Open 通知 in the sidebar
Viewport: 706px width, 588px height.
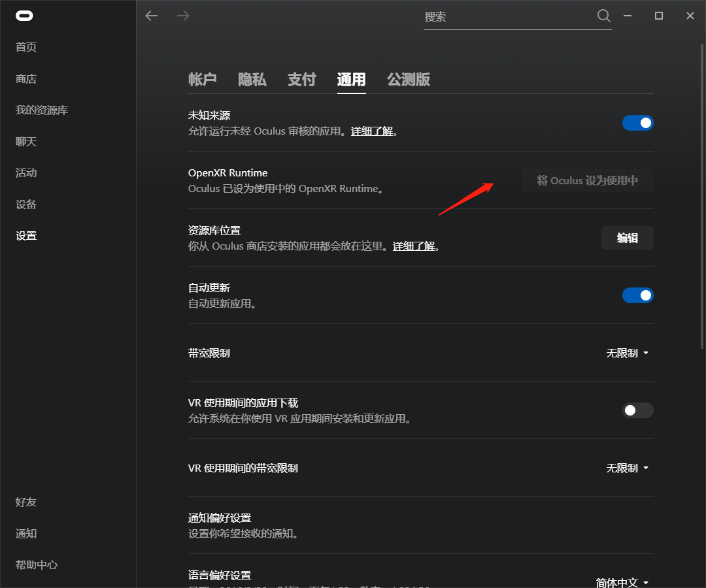pyautogui.click(x=26, y=534)
